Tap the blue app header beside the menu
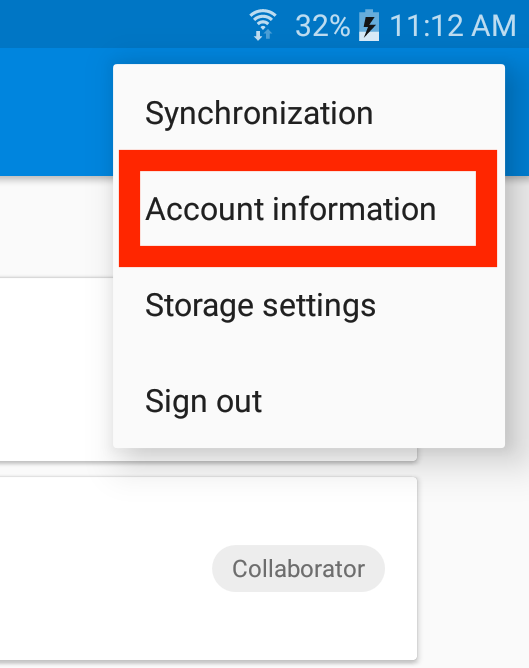The image size is (529, 668). 56,112
